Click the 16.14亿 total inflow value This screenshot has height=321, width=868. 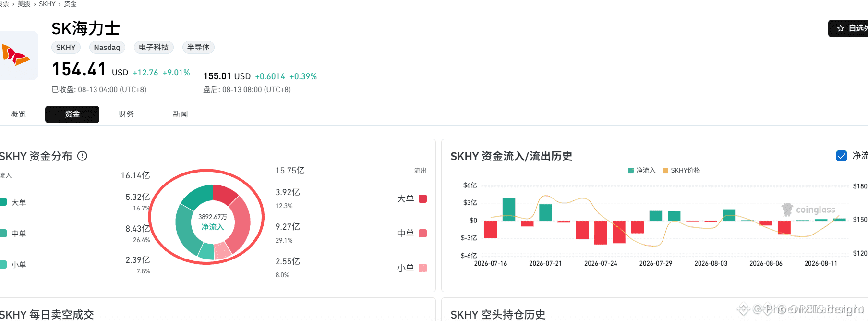[x=135, y=175]
